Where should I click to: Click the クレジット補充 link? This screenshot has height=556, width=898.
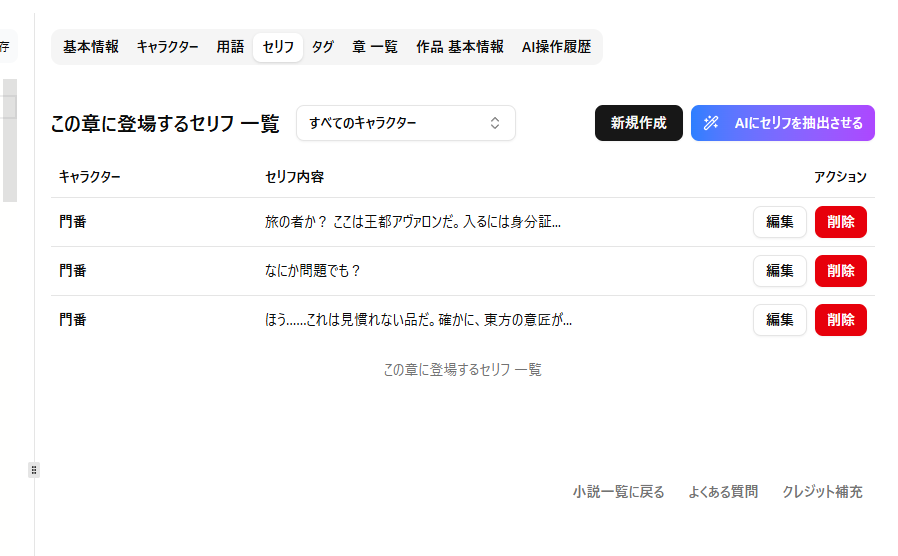[822, 492]
